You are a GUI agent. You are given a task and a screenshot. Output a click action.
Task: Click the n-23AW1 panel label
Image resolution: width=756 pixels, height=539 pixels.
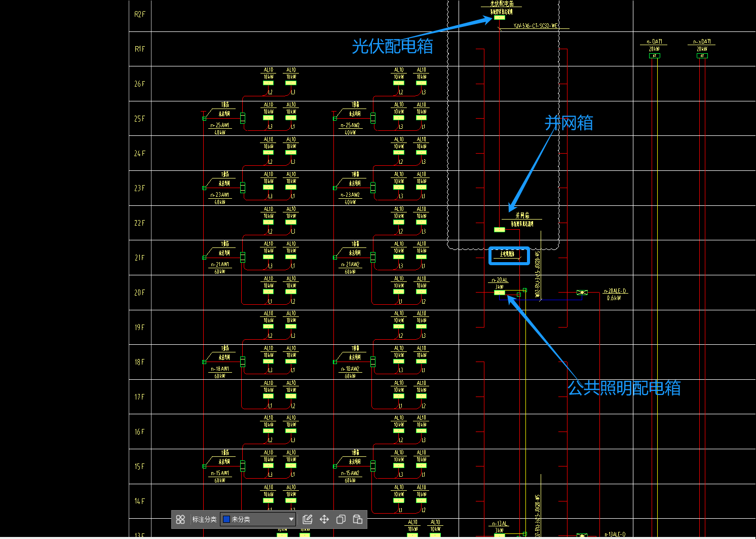(x=220, y=195)
